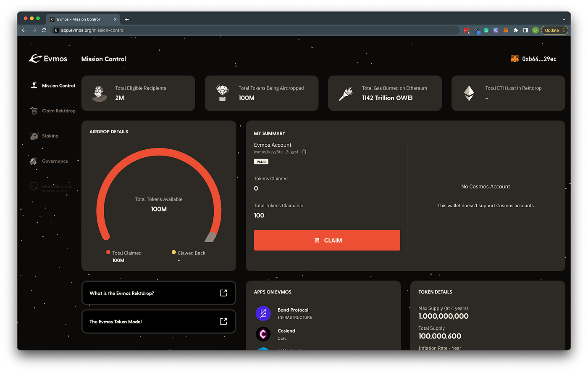The width and height of the screenshot is (588, 373).
Task: Click the No Cosmos Account message
Action: coord(486,186)
